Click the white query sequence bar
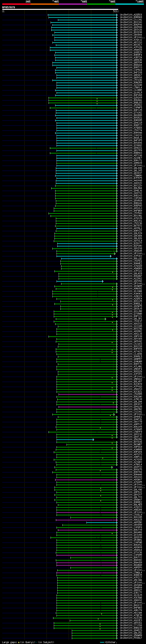 60,9
